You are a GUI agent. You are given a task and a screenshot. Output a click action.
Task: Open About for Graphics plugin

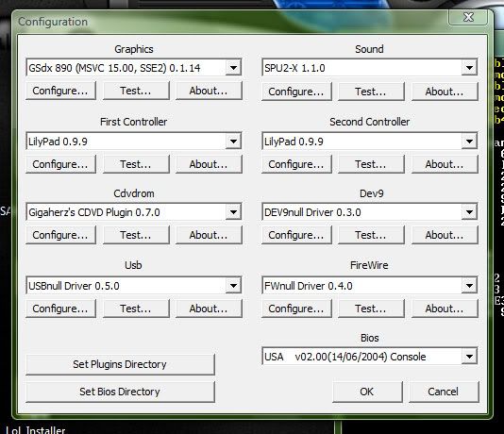209,91
